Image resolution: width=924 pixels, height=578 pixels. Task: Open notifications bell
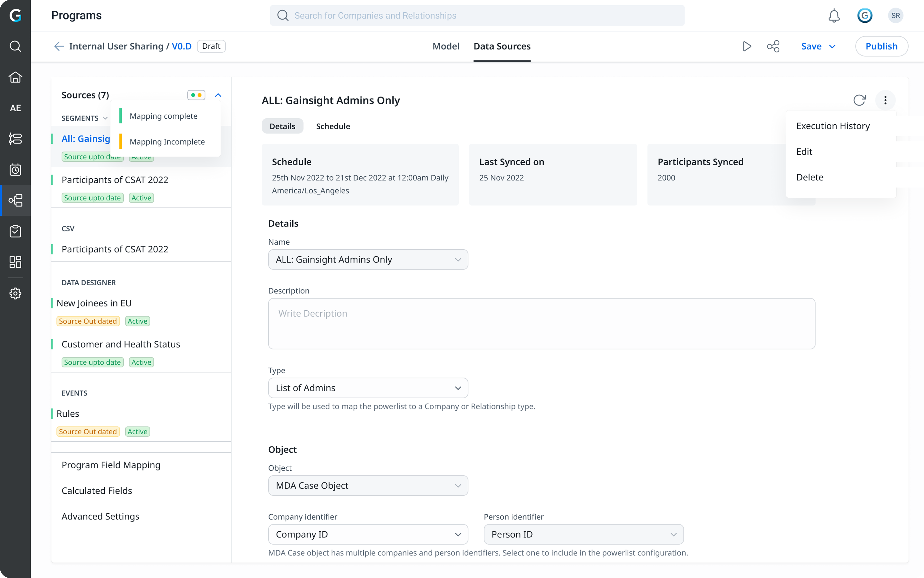coord(834,15)
